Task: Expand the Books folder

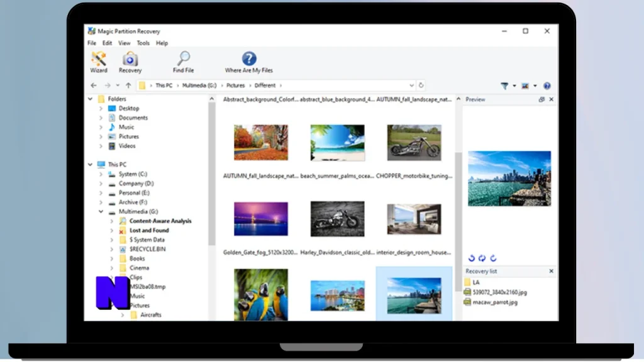Action: [x=112, y=258]
